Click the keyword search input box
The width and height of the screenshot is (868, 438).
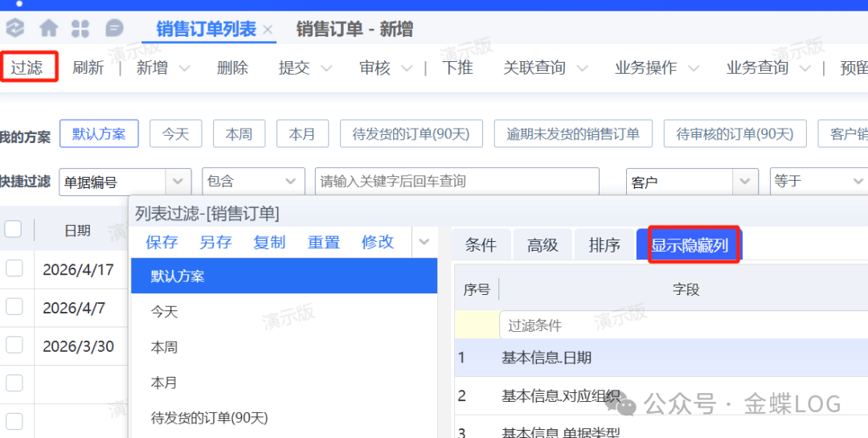pyautogui.click(x=457, y=182)
